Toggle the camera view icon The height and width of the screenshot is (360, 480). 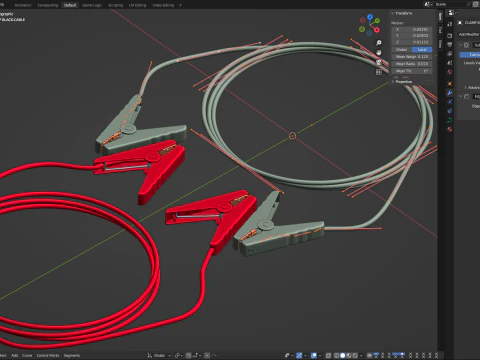pyautogui.click(x=379, y=62)
